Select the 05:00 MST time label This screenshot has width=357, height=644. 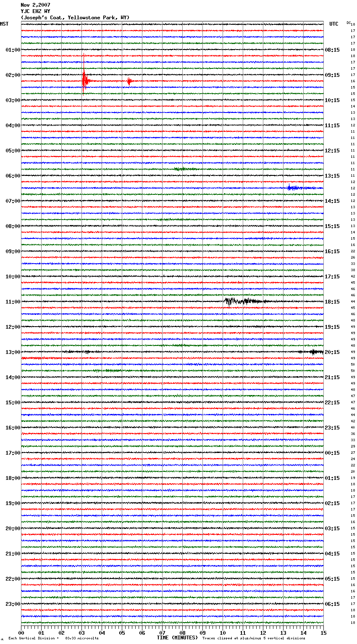[13, 151]
